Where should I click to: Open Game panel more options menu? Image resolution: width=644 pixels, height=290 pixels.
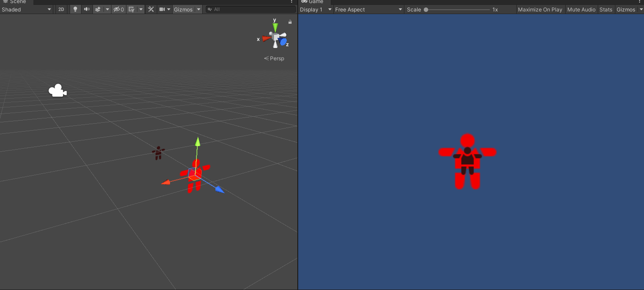(x=640, y=2)
